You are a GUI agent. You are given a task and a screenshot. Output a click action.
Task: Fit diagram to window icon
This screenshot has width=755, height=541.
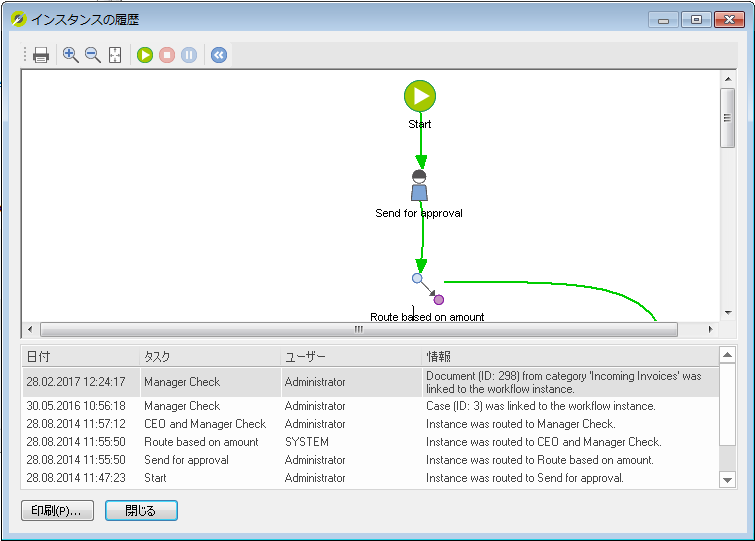115,55
